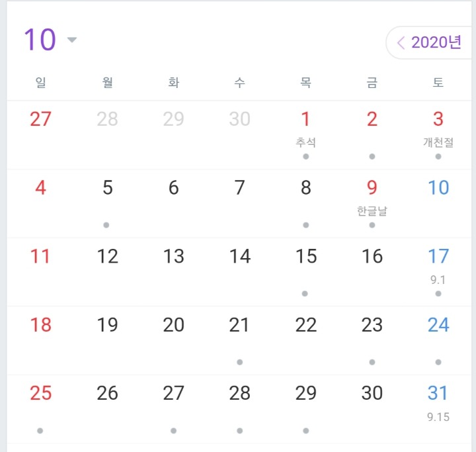Open the large month number 10
The height and width of the screenshot is (452, 476).
(x=40, y=40)
